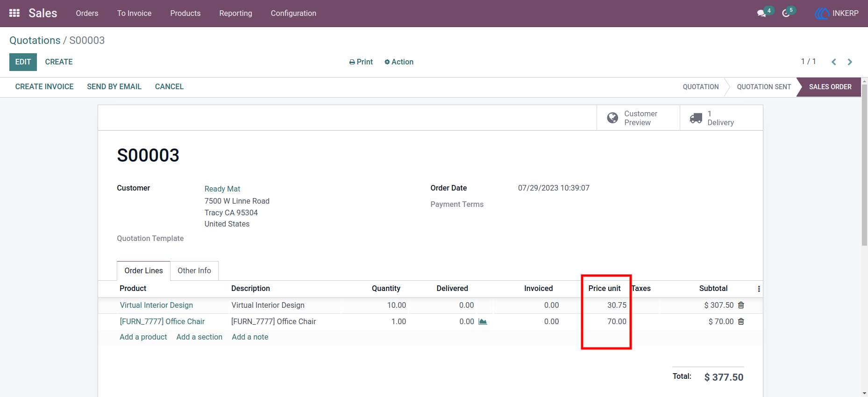The height and width of the screenshot is (397, 868).
Task: Open the Reporting menu
Action: (x=236, y=13)
